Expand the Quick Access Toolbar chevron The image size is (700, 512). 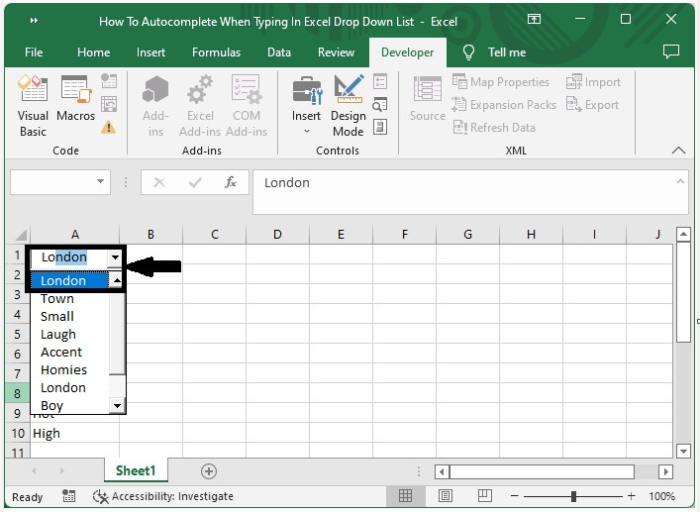click(33, 21)
